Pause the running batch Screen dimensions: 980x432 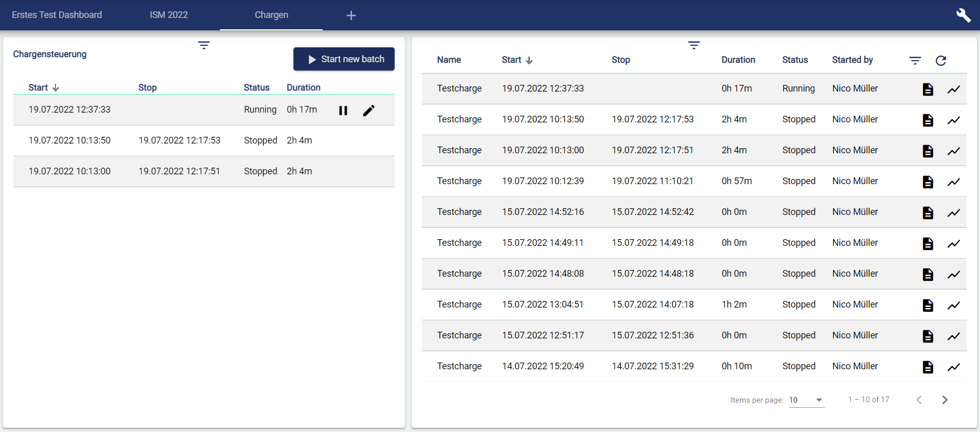343,111
